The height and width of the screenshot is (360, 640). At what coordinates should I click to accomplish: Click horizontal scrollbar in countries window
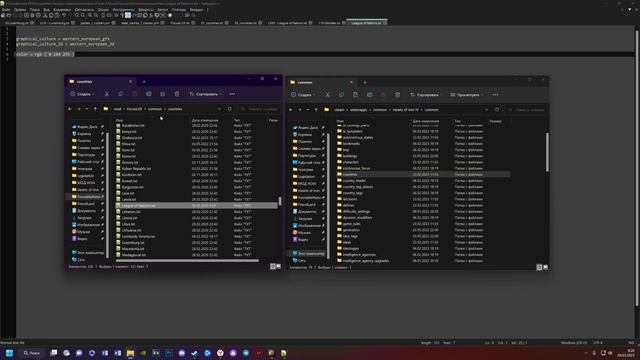point(187,260)
